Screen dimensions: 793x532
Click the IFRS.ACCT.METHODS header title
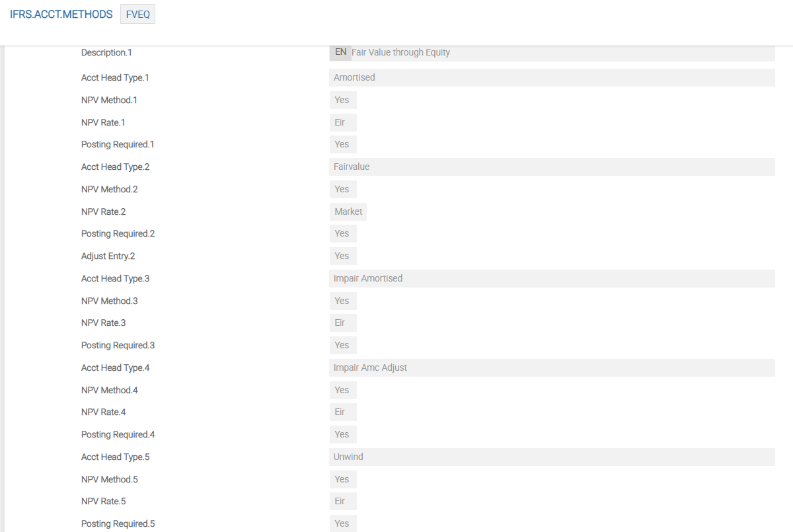[x=61, y=15]
